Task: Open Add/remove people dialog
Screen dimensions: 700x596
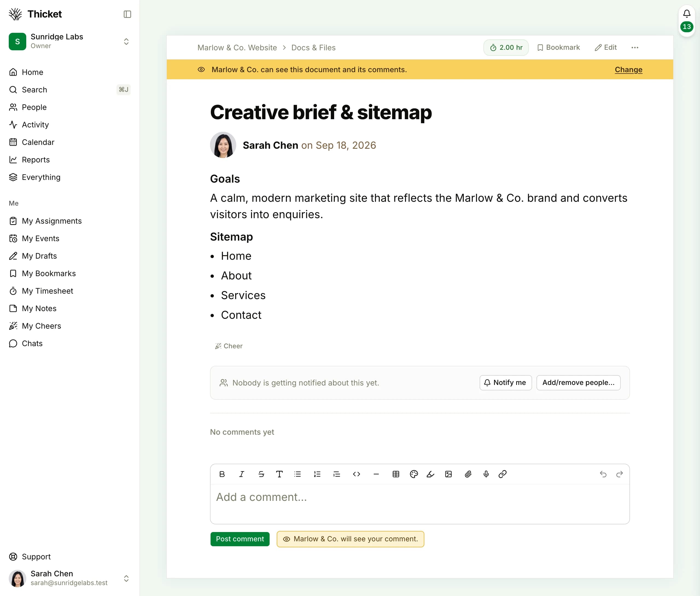Action: click(578, 382)
